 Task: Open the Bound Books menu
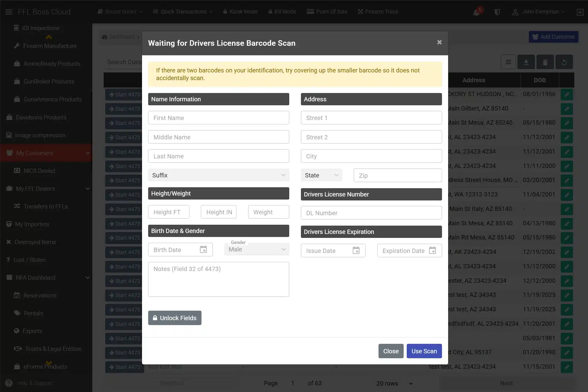120,12
